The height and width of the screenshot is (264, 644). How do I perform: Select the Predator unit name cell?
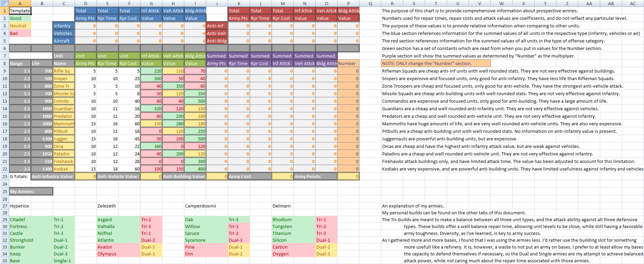coord(64,116)
